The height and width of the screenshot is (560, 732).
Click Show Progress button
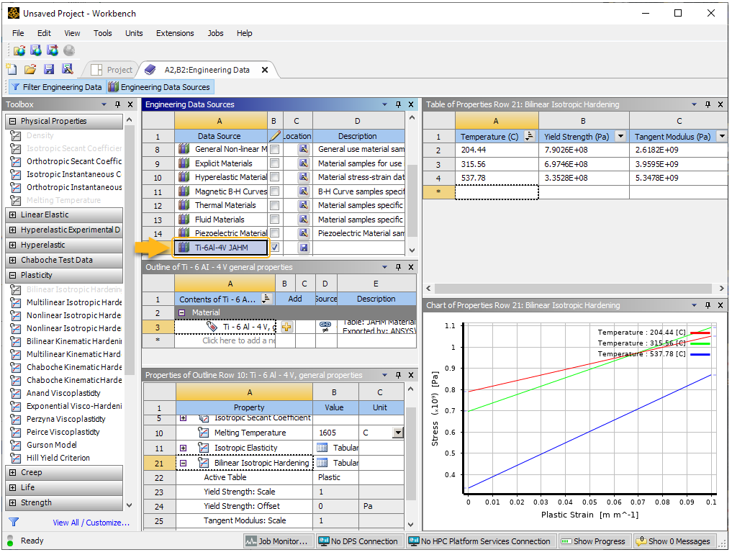[594, 541]
